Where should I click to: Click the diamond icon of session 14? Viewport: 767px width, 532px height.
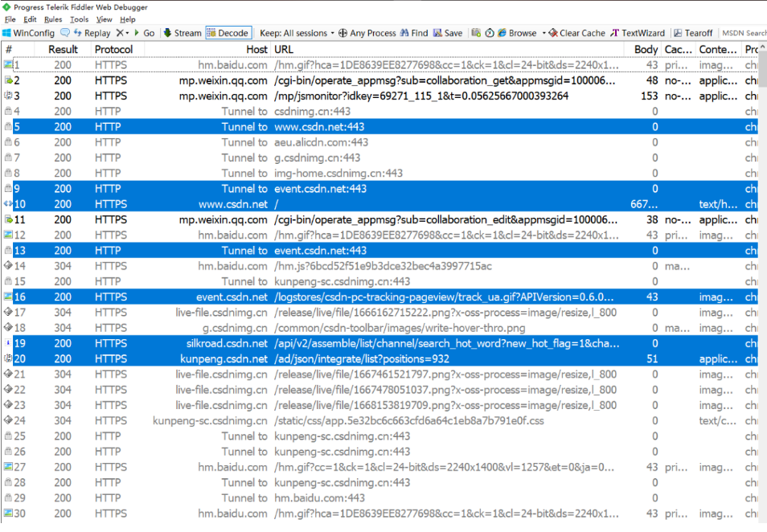8,266
